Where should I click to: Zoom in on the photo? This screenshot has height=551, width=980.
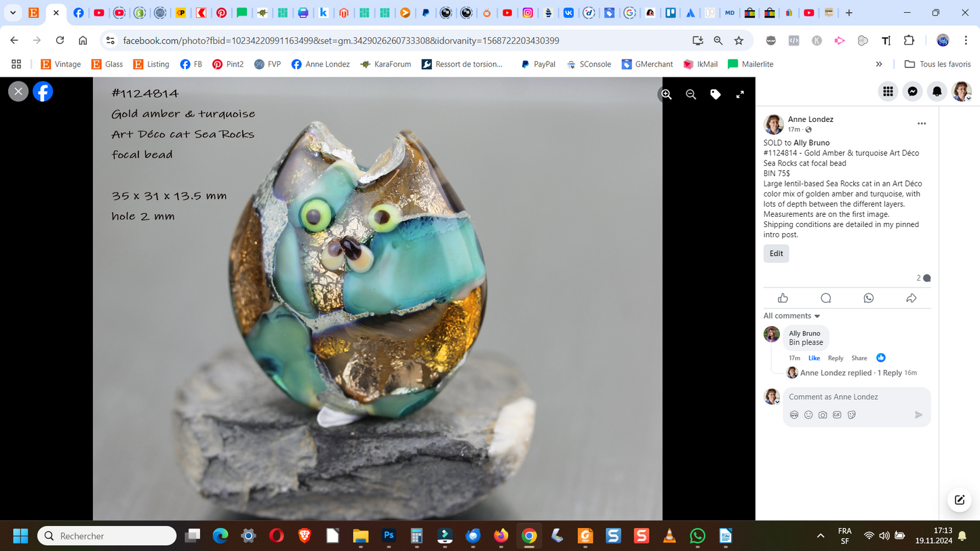tap(667, 95)
